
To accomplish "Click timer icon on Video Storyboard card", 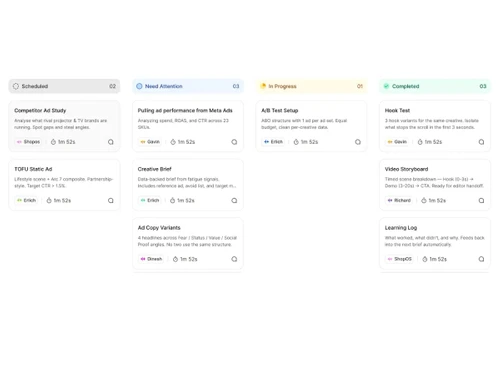I will (x=424, y=201).
